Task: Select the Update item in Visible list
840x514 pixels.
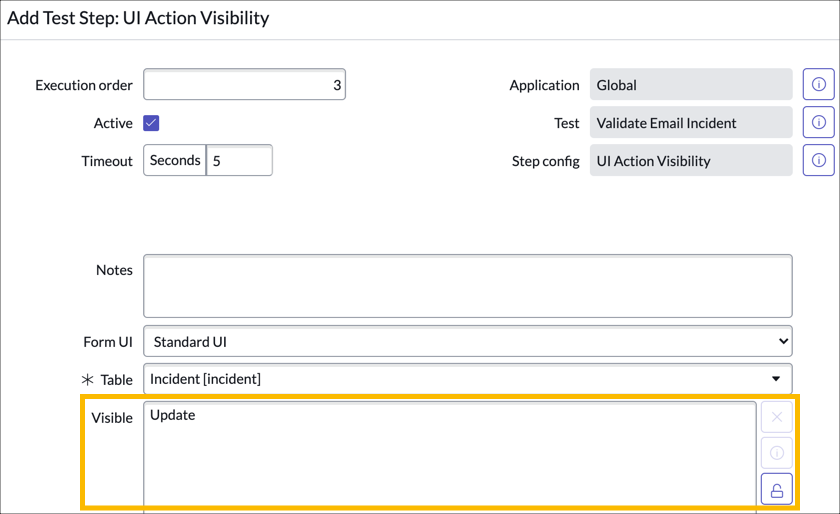Action: coord(173,415)
